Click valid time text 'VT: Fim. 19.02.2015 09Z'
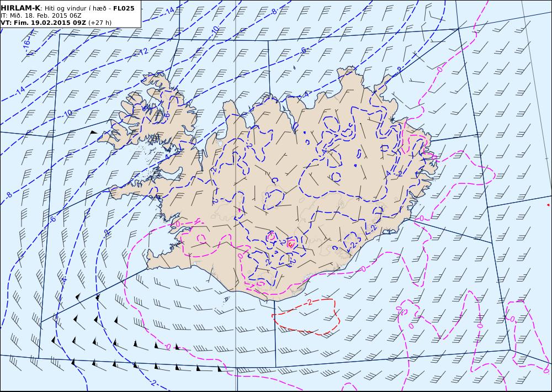The height and width of the screenshot is (392, 552). click(x=43, y=23)
